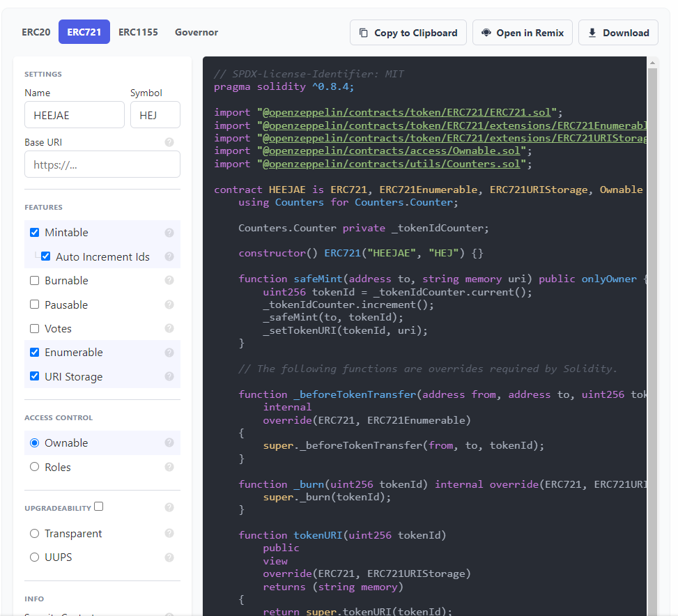This screenshot has width=678, height=616.
Task: Show help for URI Storage
Action: [169, 376]
